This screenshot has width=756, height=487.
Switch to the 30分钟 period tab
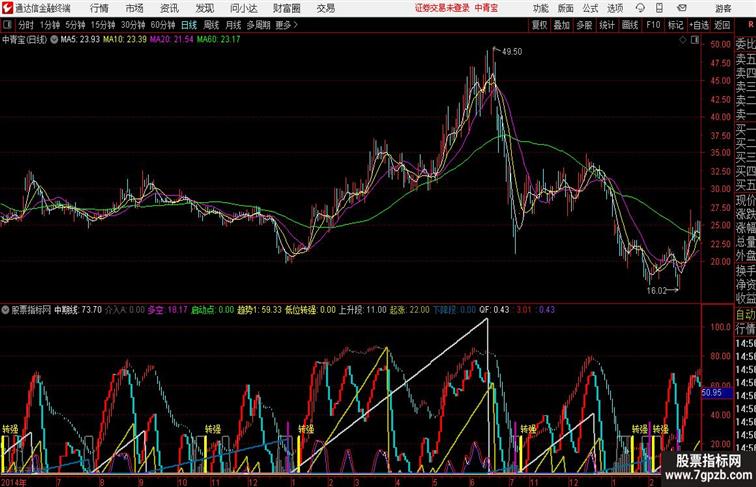133,25
